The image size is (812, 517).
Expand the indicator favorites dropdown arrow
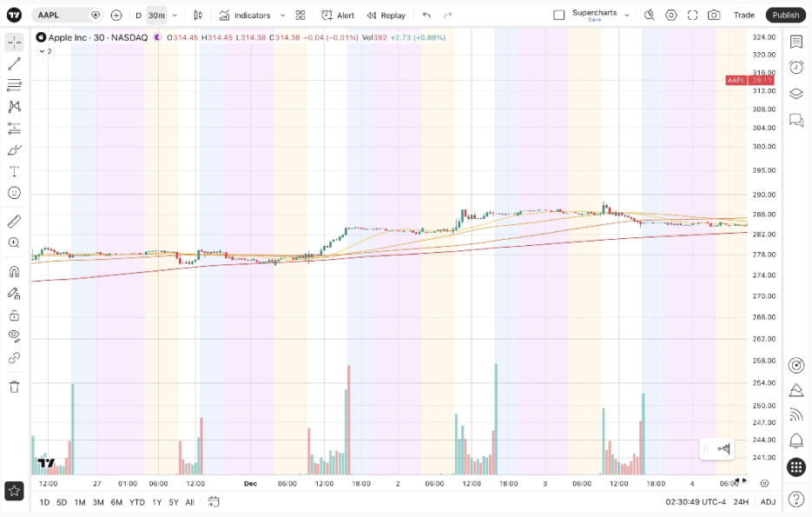pos(283,15)
